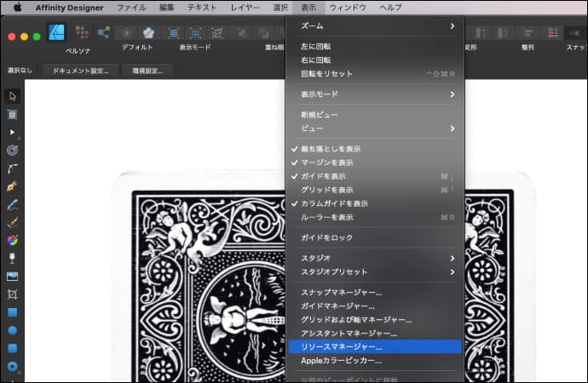
Task: Disable カラムガイドを表示 option
Action: tap(334, 203)
